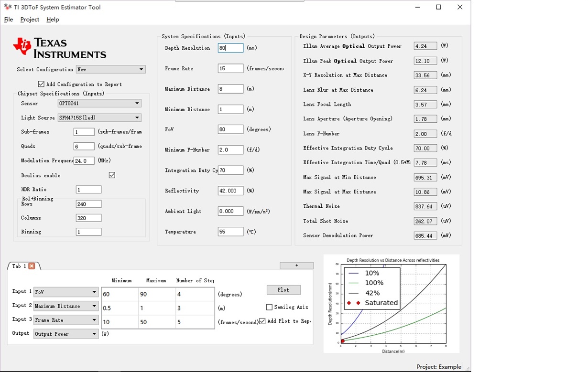This screenshot has height=372, width=588.
Task: Expand Input 3 Frame Rate dropdown
Action: (66, 320)
